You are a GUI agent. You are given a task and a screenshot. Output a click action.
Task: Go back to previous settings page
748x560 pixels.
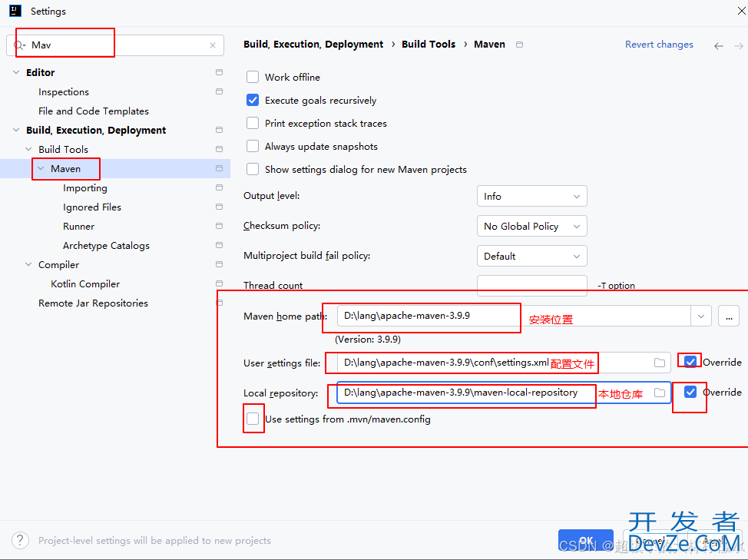[718, 46]
